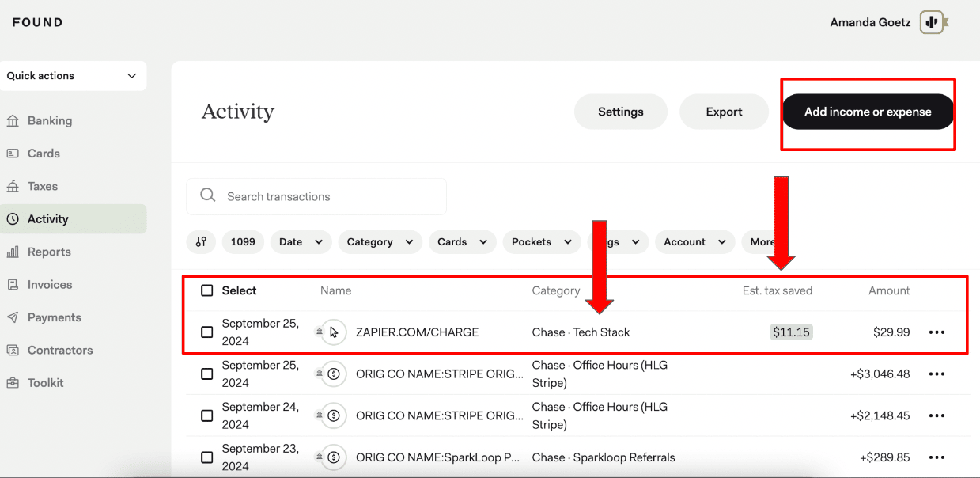
Task: Go to Taxes in sidebar
Action: pos(43,187)
